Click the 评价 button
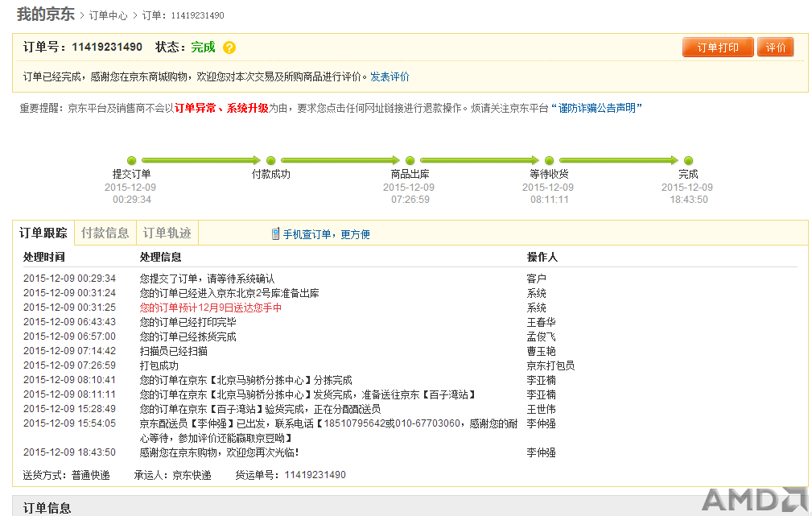 pyautogui.click(x=775, y=47)
